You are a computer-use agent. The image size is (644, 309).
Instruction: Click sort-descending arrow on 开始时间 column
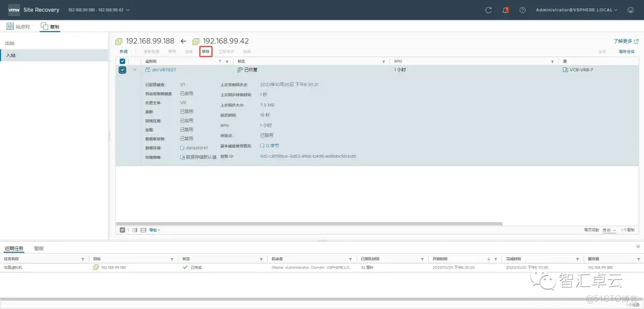[x=489, y=259]
